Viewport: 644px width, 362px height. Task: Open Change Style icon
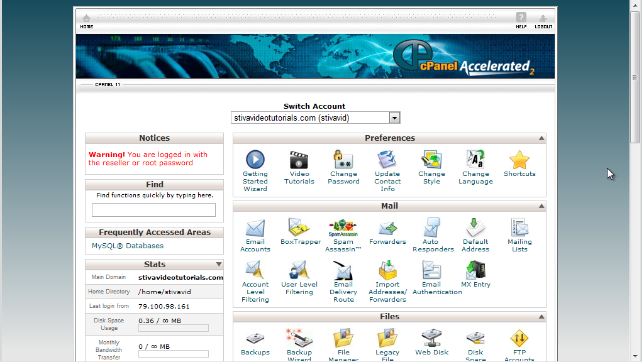coord(431,159)
